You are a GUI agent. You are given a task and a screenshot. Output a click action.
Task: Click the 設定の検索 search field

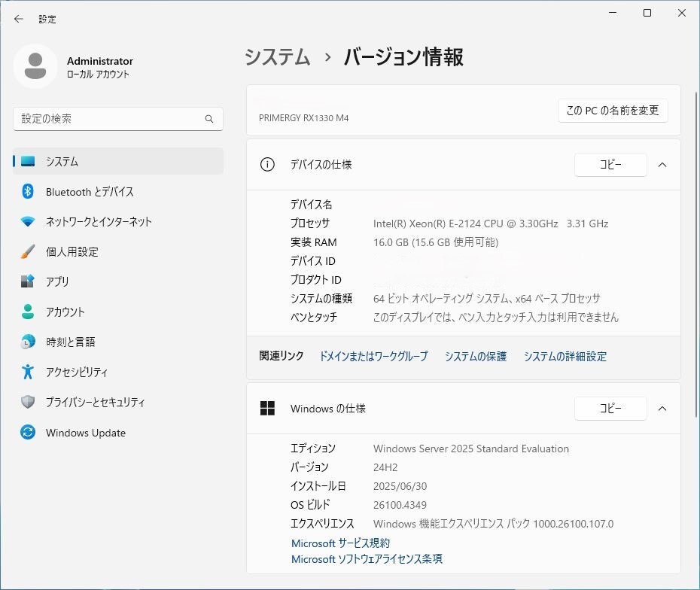tap(118, 119)
